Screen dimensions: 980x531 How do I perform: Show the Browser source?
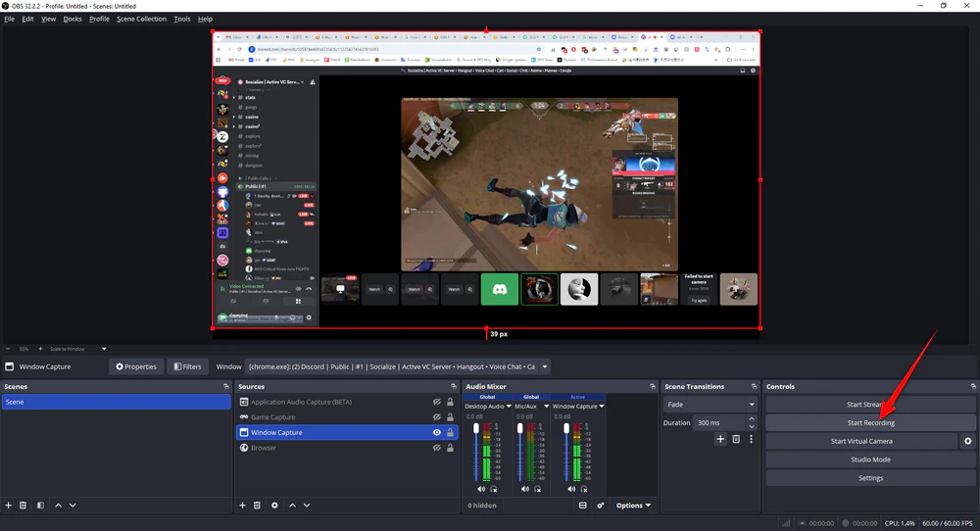coord(437,448)
